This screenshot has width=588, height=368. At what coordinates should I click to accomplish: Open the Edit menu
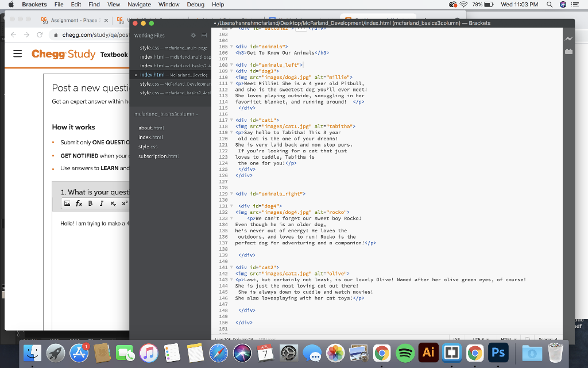pyautogui.click(x=76, y=5)
